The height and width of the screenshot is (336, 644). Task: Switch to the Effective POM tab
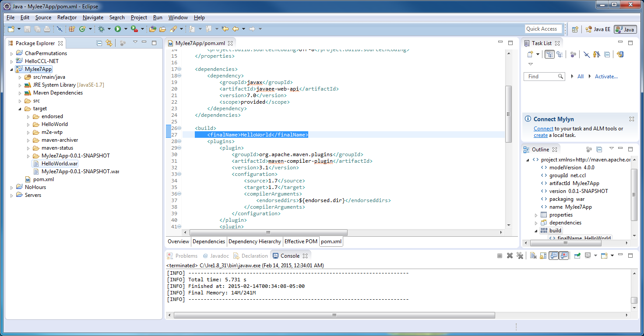click(x=301, y=241)
